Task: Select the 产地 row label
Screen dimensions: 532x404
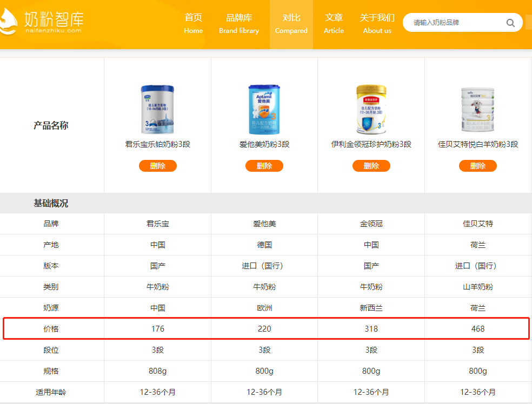Action: click(x=51, y=245)
